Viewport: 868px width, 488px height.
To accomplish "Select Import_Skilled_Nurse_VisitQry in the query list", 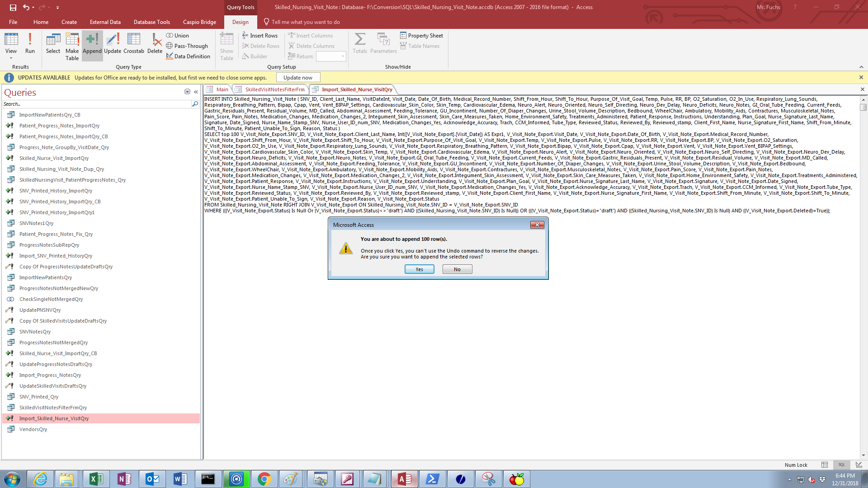I will point(101,418).
